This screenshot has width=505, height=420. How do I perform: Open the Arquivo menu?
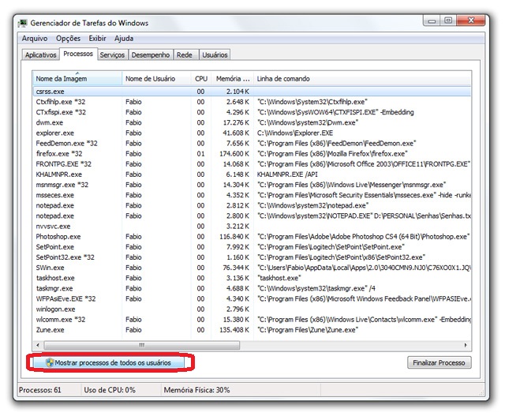coord(35,39)
